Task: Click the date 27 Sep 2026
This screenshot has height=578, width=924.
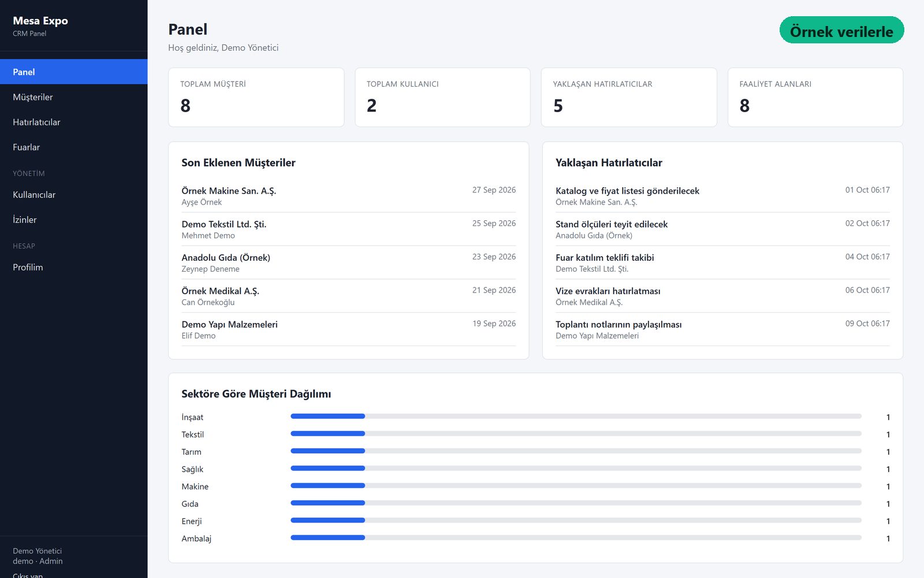Action: pos(494,190)
